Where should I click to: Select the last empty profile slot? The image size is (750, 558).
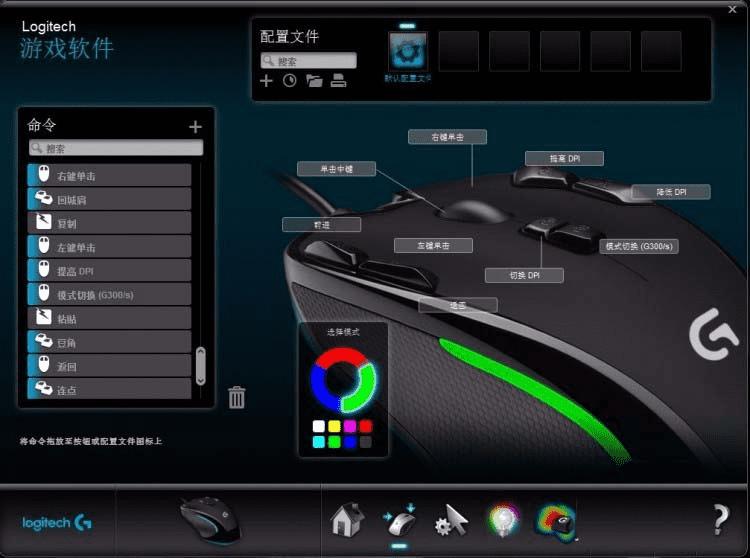click(661, 51)
